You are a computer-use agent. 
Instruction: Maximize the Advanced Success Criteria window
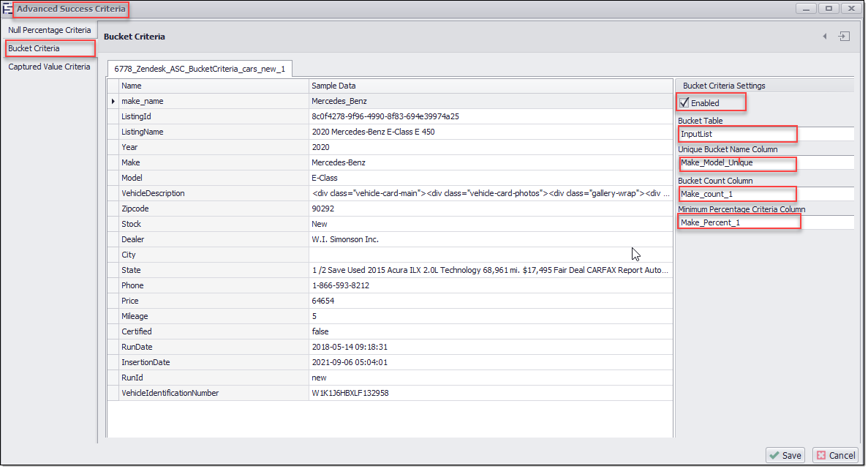click(829, 9)
